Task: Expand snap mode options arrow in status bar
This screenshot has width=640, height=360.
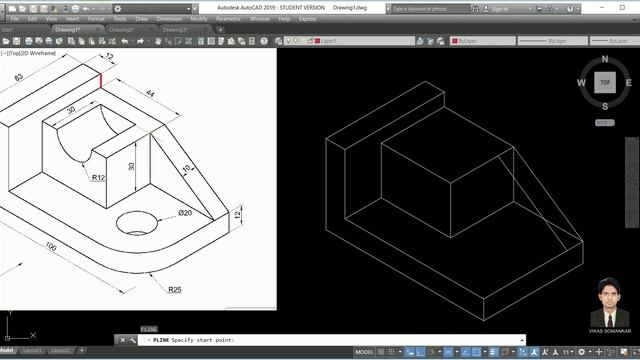Action: (400, 352)
